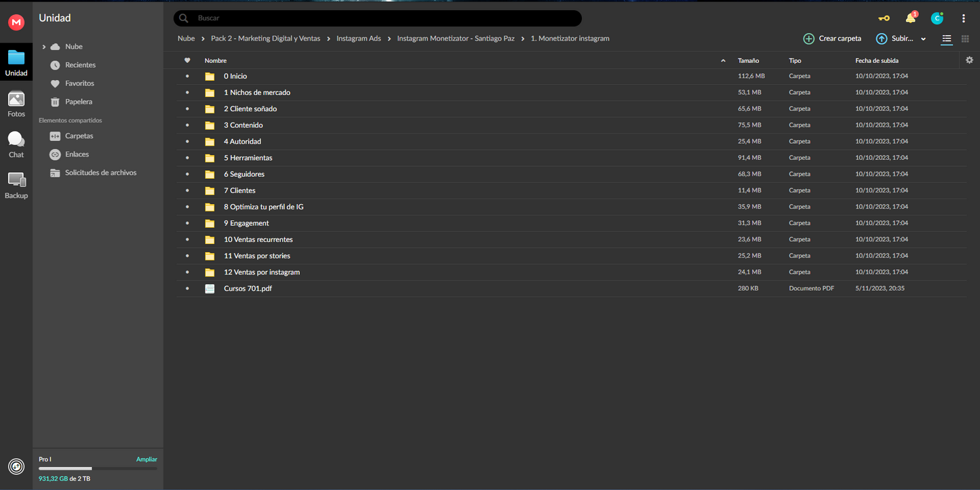Image resolution: width=980 pixels, height=490 pixels.
Task: Open the user account avatar
Action: pos(937,18)
